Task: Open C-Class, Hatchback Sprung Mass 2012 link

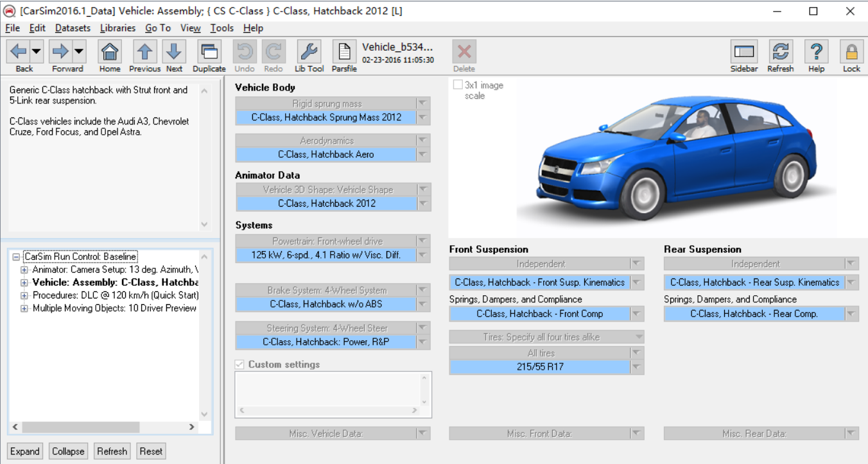Action: pos(326,117)
